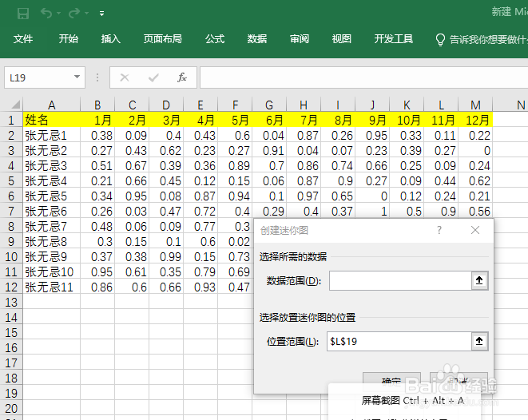
Task: Click the lightbulb Tell Me icon
Action: [x=440, y=40]
